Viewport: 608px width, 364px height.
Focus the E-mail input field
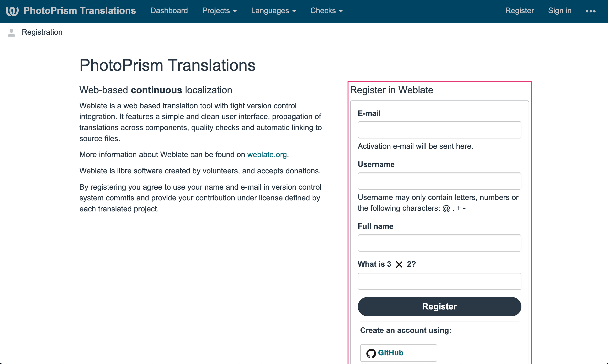[439, 130]
